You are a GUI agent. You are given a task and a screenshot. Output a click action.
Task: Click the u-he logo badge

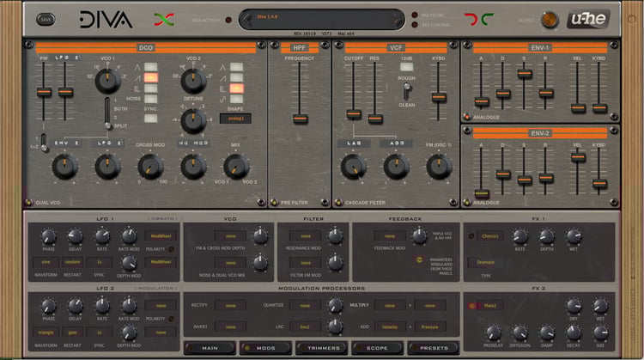coord(588,19)
